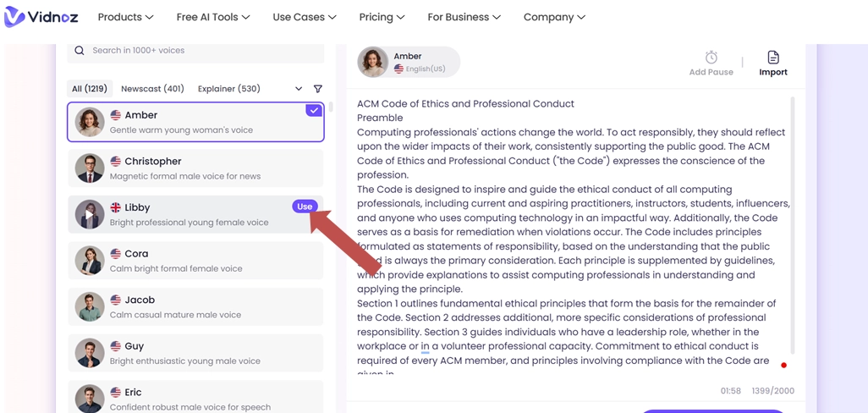Click Amber's avatar in the editor header
The height and width of the screenshot is (413, 868).
(372, 63)
